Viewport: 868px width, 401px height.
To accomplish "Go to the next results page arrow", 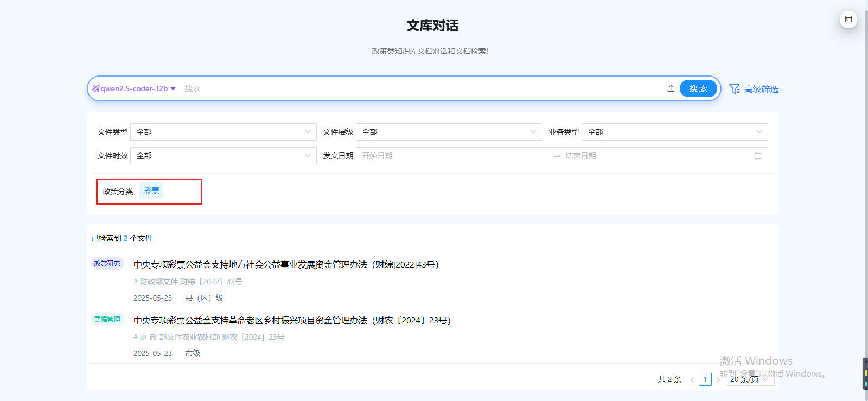I will click(718, 380).
